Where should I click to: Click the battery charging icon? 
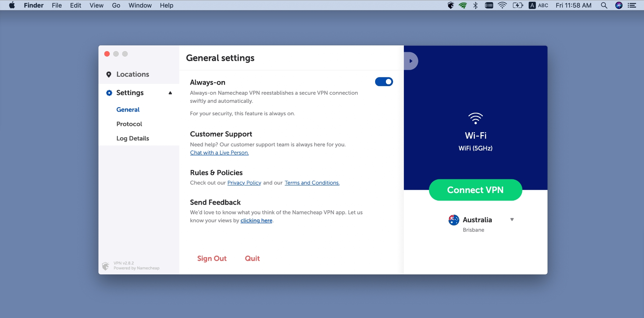point(518,5)
